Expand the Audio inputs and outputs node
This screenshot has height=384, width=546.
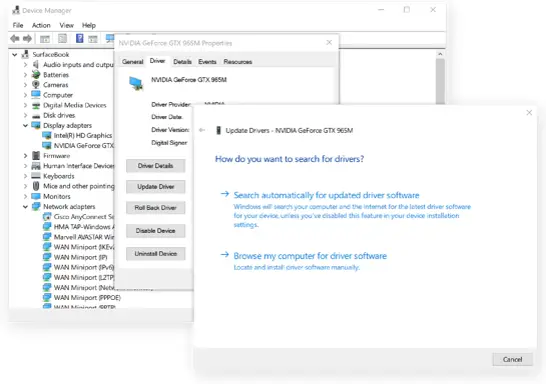coord(25,65)
